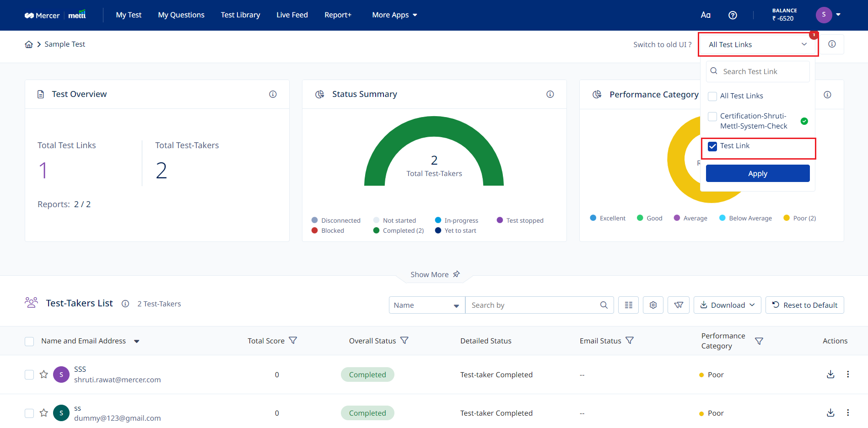
Task: Expand the Download dropdown
Action: click(x=728, y=305)
